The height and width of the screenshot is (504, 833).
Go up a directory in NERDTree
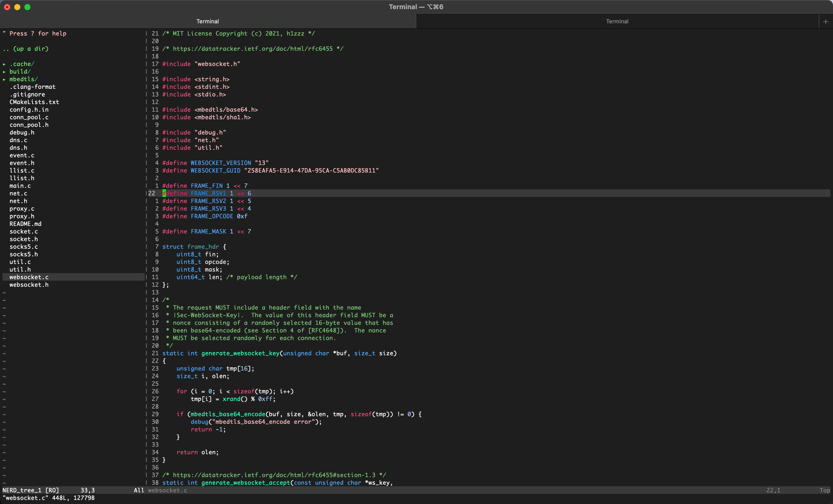click(26, 49)
